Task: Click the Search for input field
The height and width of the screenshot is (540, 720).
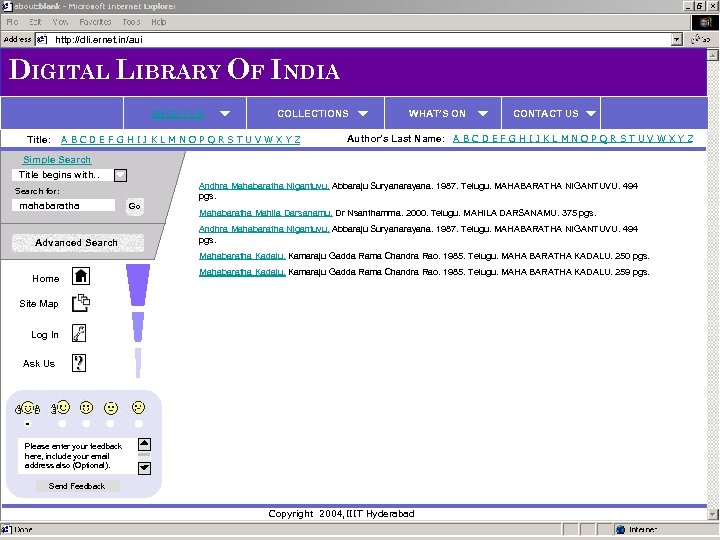Action: (x=63, y=205)
